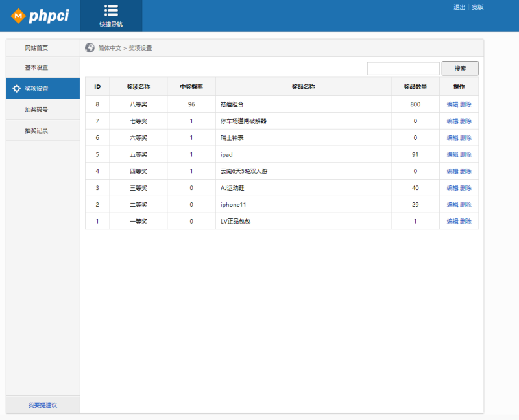Viewport: 519px width, 420px height.
Task: Delete the 五等奖 ipad row
Action: pyautogui.click(x=466, y=154)
